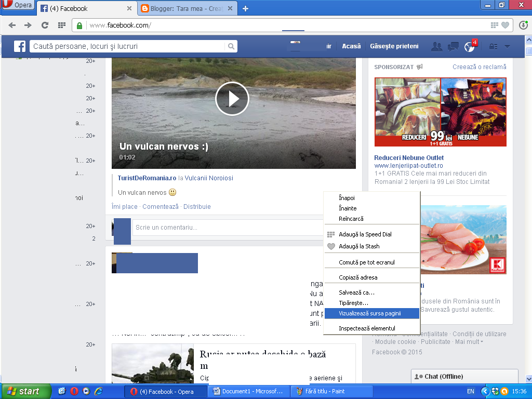Select Salvează ca... menu item
Viewport: 532px width, 399px height.
pyautogui.click(x=372, y=292)
